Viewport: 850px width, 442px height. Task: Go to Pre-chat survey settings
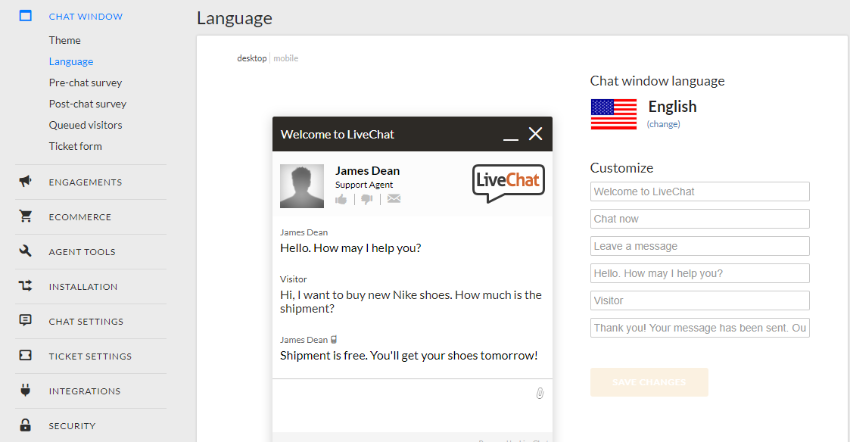(86, 82)
